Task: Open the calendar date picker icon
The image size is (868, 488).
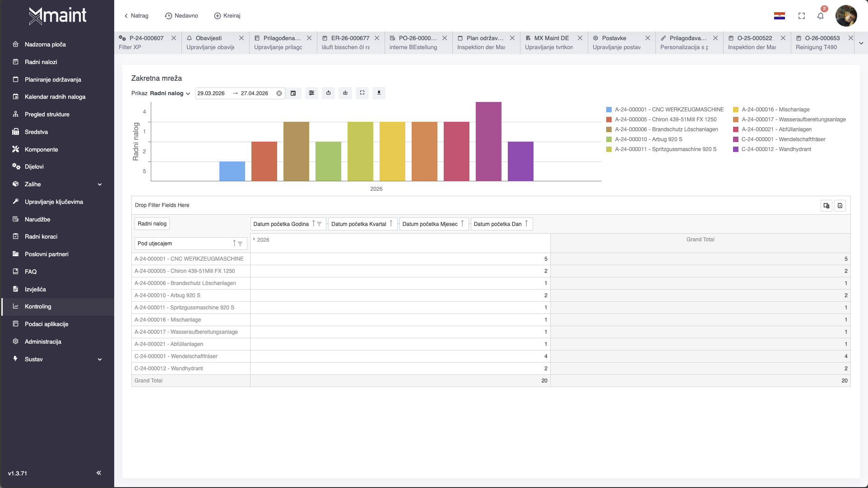Action: click(293, 93)
